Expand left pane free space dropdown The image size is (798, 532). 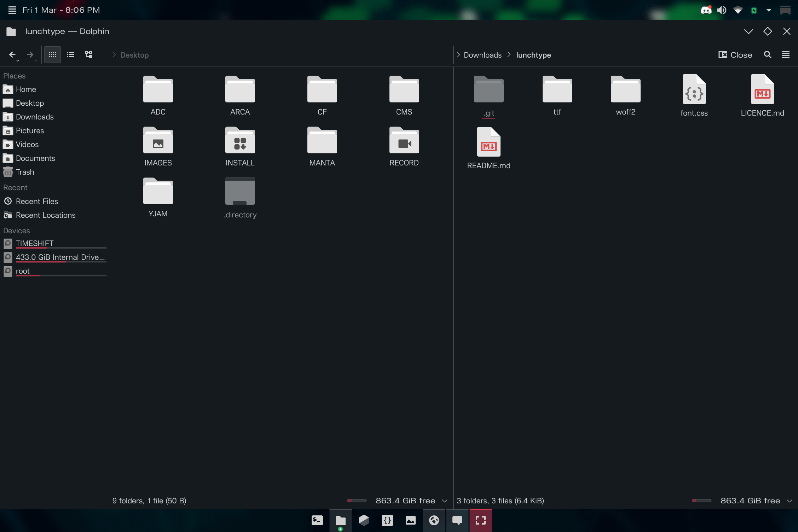click(x=445, y=501)
